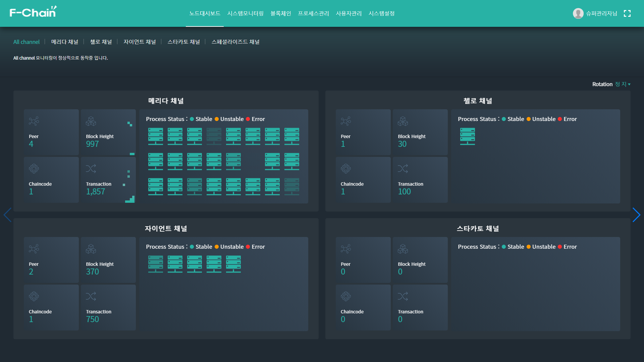Viewport: 644px width, 362px height.
Task: Click the F-Chain logo
Action: (33, 12)
